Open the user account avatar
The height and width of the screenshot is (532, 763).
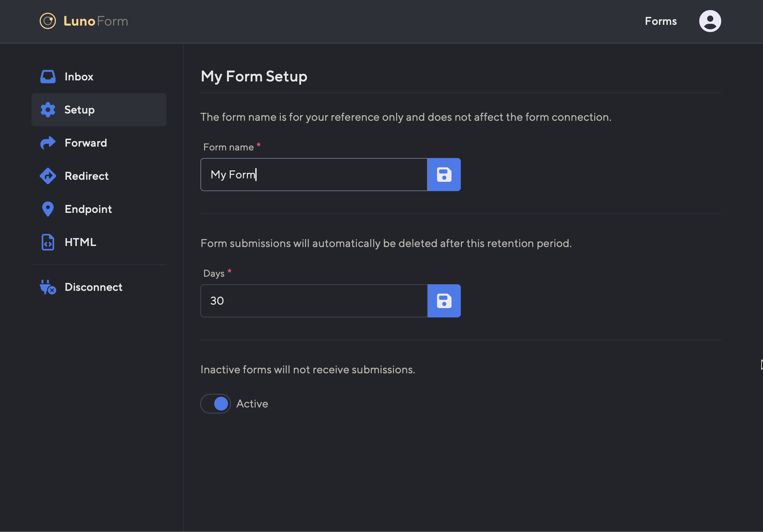710,21
